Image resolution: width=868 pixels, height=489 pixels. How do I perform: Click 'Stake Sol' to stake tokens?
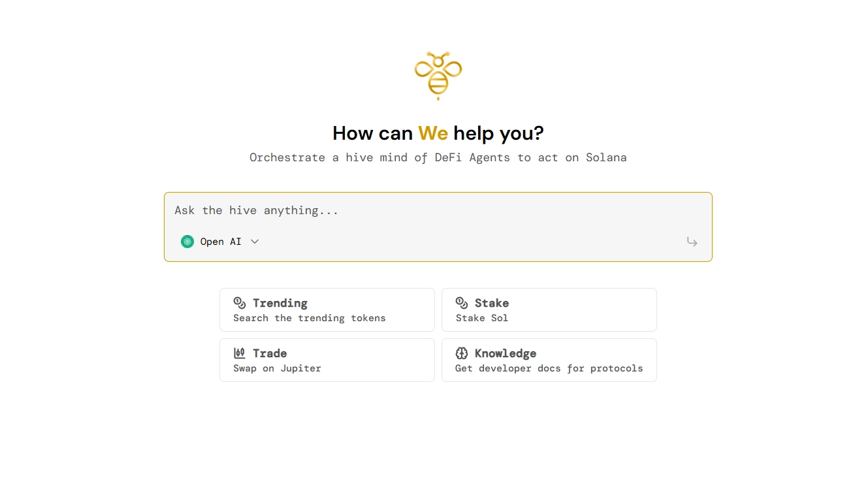481,318
